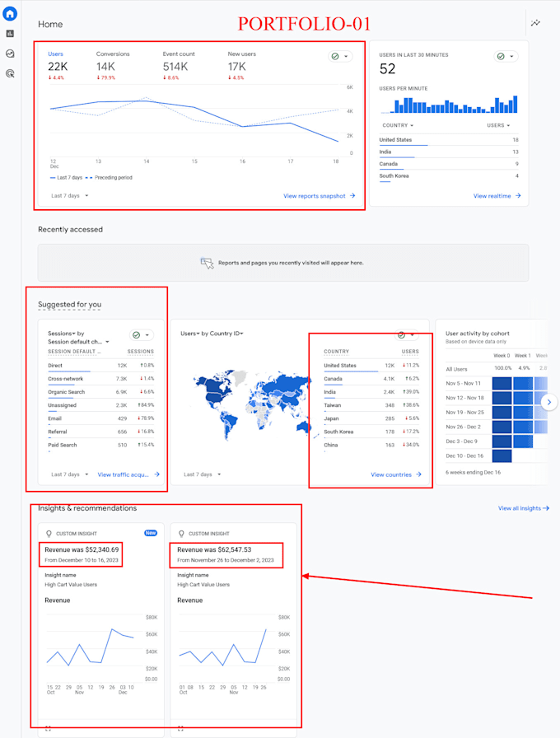Screen dimensions: 560x738
Task: Click the Japan row in countries table
Action: point(371,418)
